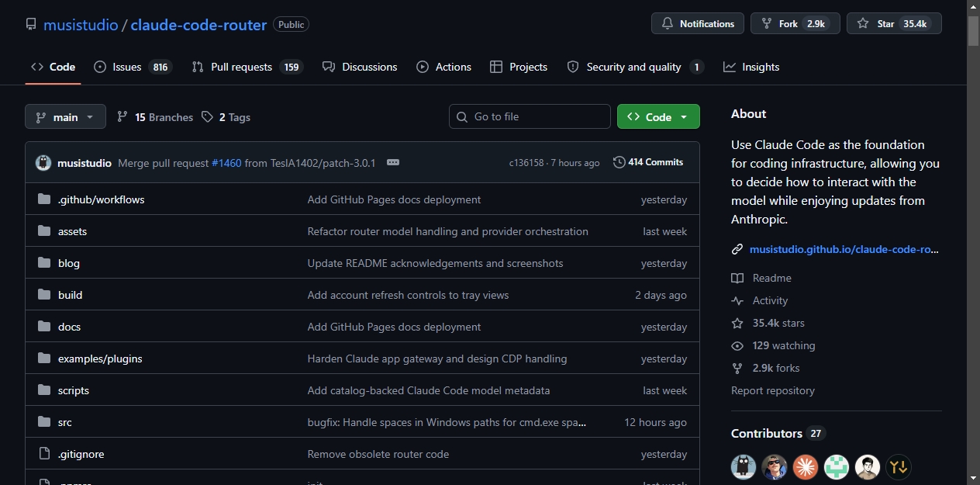Open the Security and quality tab

pos(635,67)
